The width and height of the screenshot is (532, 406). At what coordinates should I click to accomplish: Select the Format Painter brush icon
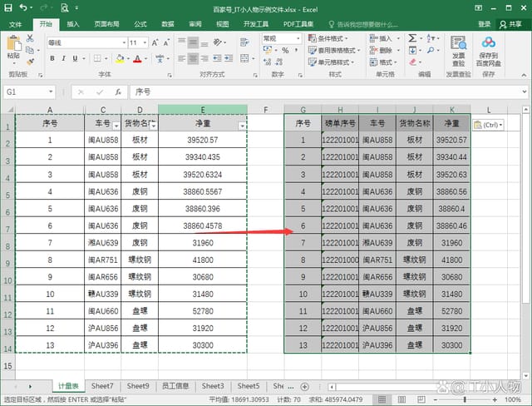(30, 62)
